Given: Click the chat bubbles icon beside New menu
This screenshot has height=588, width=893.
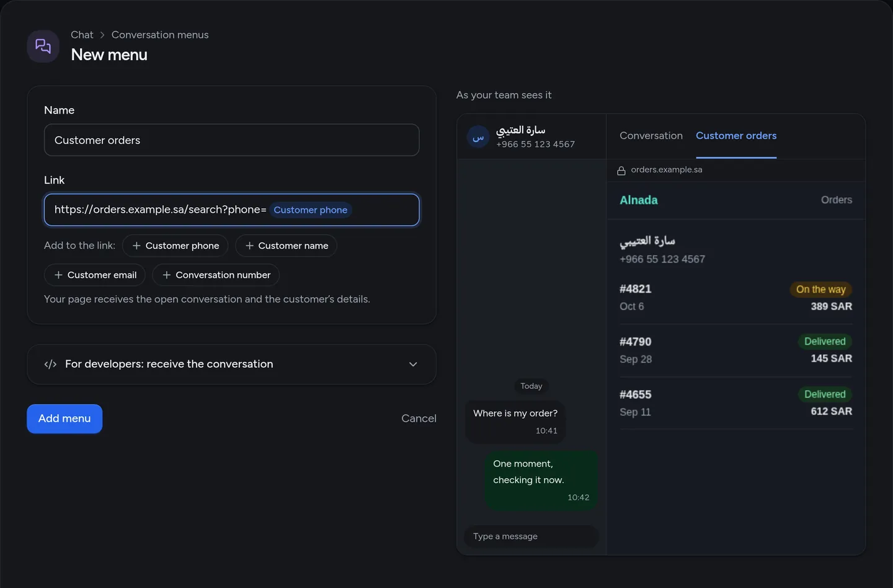Looking at the screenshot, I should pos(43,47).
